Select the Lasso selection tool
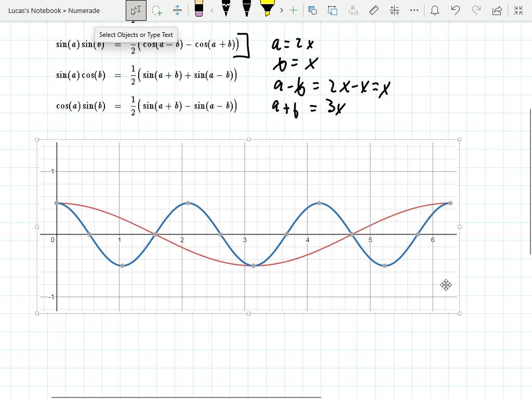Screen dimensions: 532x399 point(156,9)
